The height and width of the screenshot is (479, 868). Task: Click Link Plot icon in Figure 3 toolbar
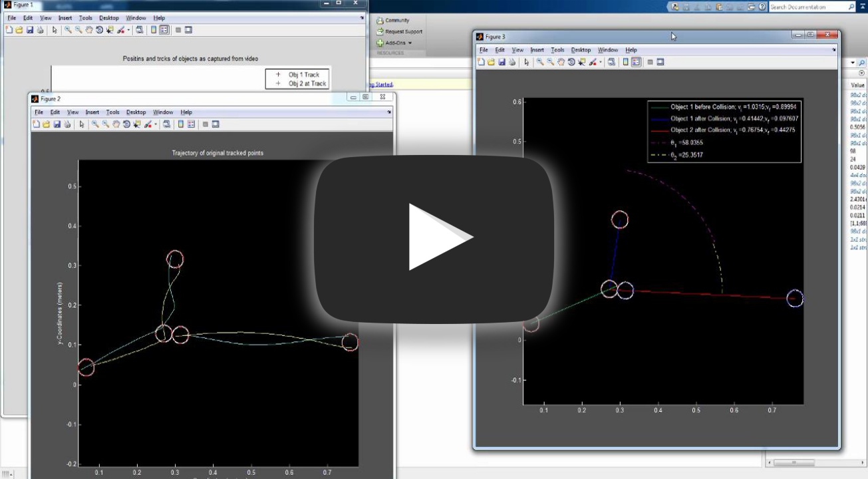point(611,62)
